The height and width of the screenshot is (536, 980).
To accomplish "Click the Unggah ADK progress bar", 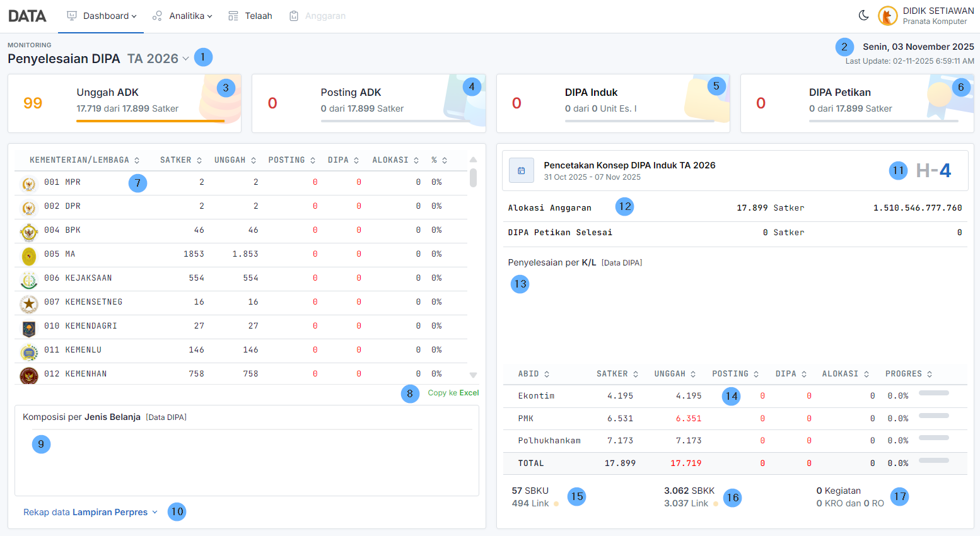I will 151,120.
